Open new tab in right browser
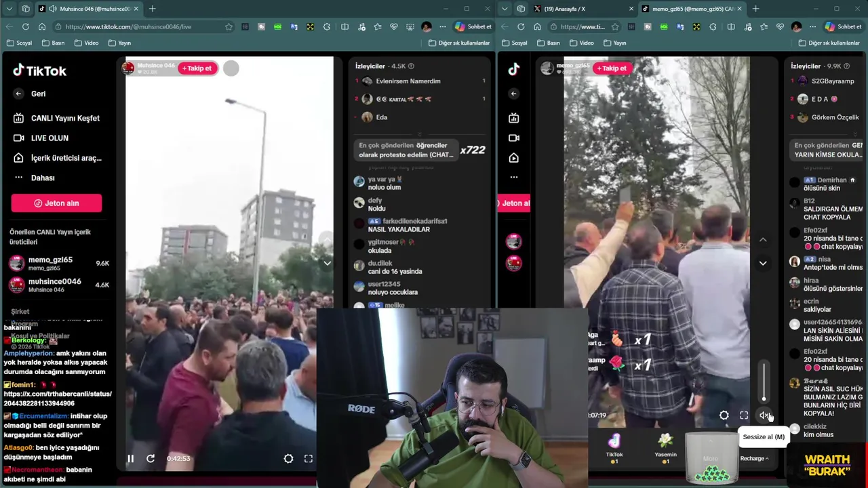 (x=755, y=9)
